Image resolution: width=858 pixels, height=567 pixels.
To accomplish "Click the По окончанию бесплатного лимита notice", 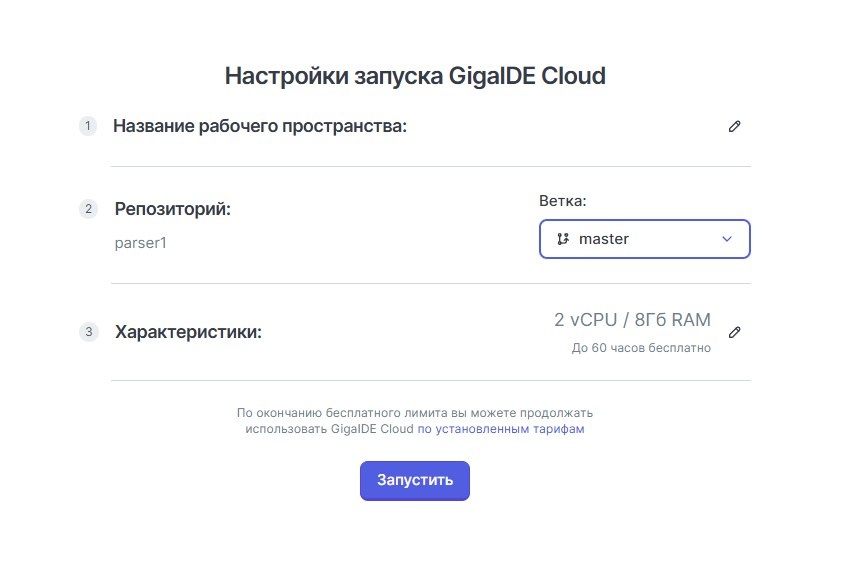I will tap(415, 412).
